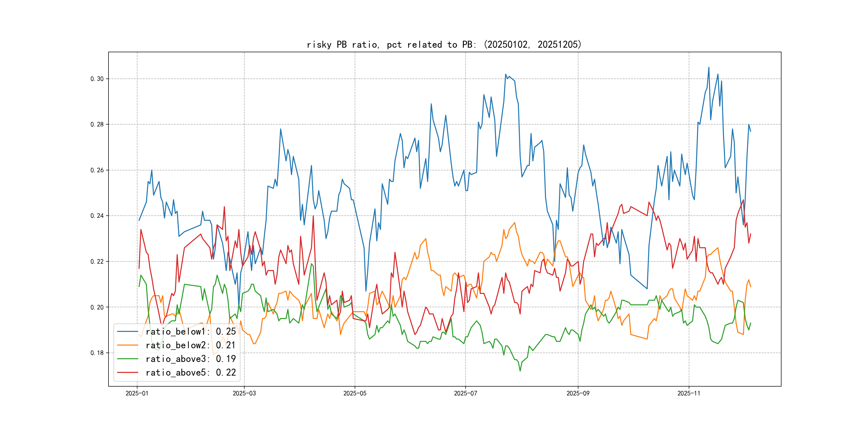Screen dimensions: 868x434
Task: Click the 0.24 y-axis tick label
Action: [97, 216]
